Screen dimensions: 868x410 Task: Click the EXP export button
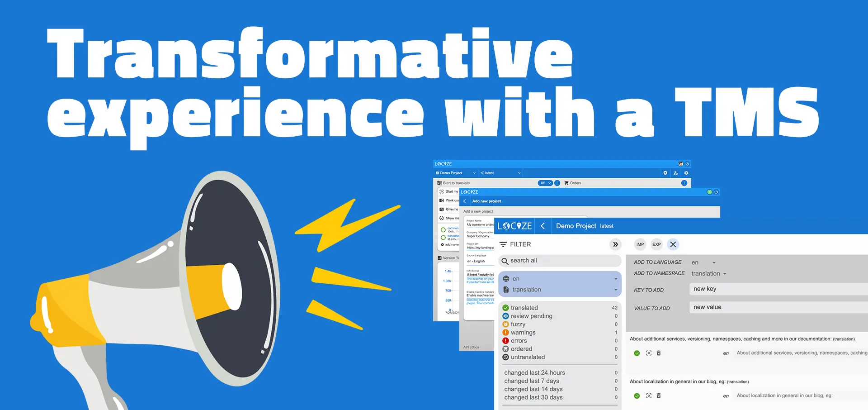pyautogui.click(x=656, y=244)
